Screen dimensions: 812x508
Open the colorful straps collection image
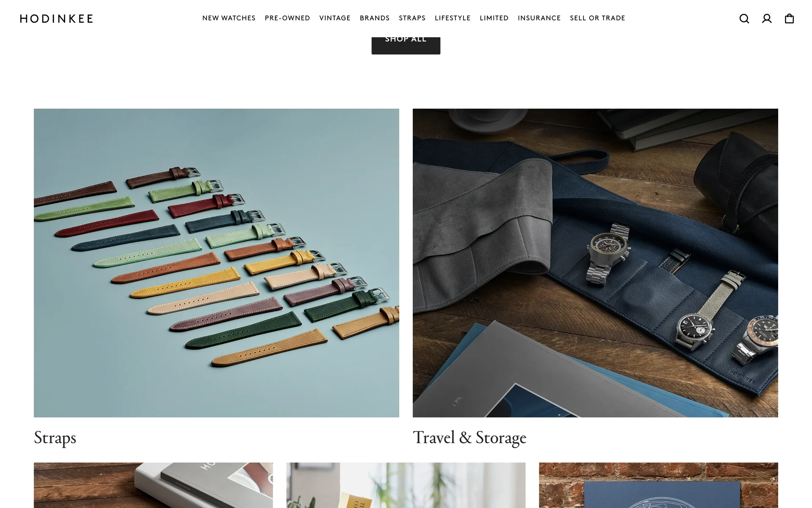[x=217, y=263]
